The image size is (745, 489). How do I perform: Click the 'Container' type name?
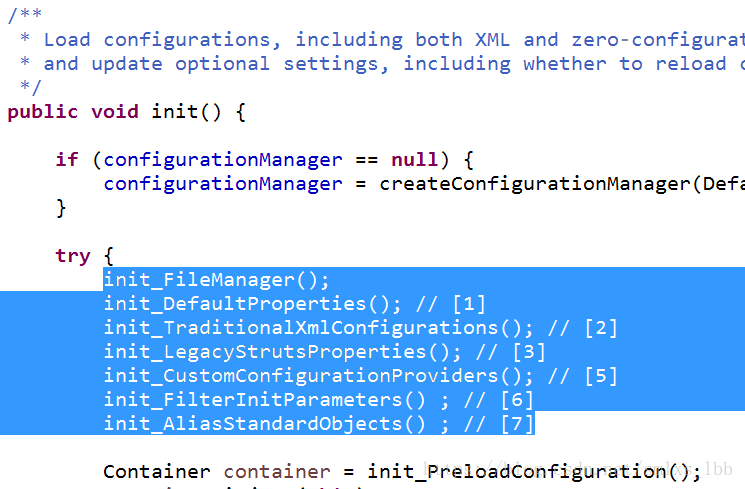[157, 472]
